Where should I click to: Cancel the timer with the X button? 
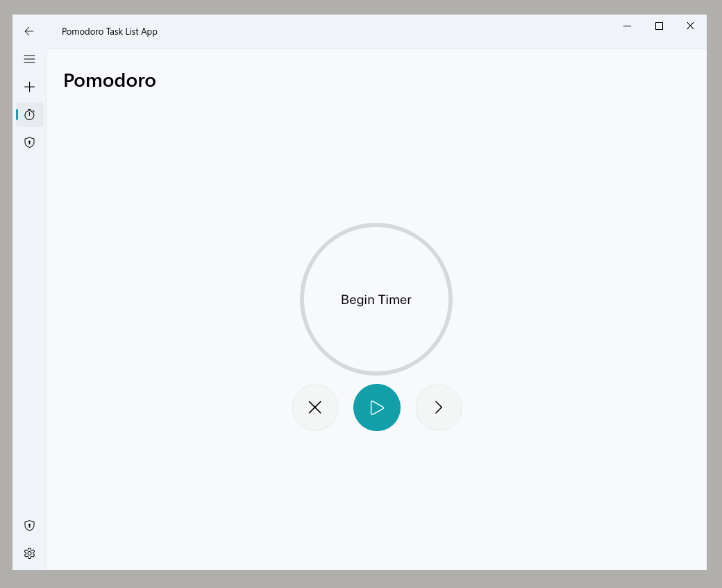(315, 408)
